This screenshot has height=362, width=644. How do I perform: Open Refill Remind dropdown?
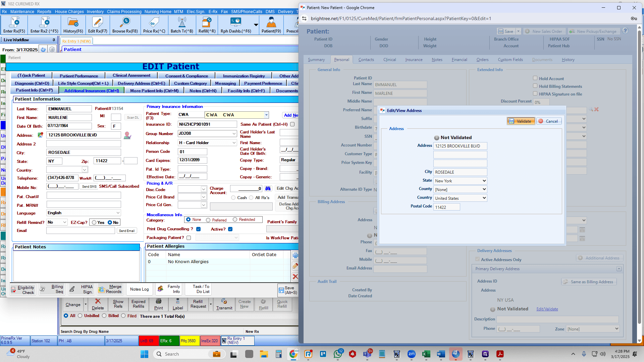[65, 222]
